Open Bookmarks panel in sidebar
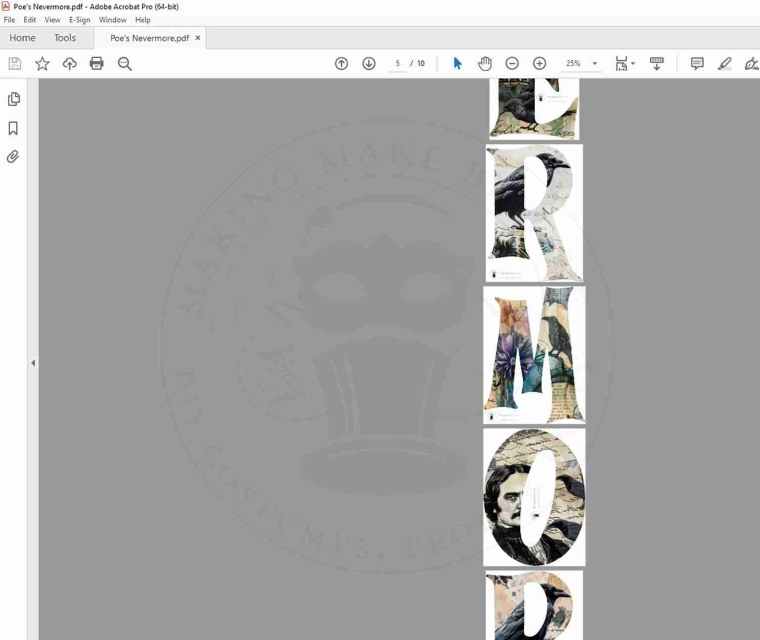This screenshot has height=640, width=760. point(13,128)
